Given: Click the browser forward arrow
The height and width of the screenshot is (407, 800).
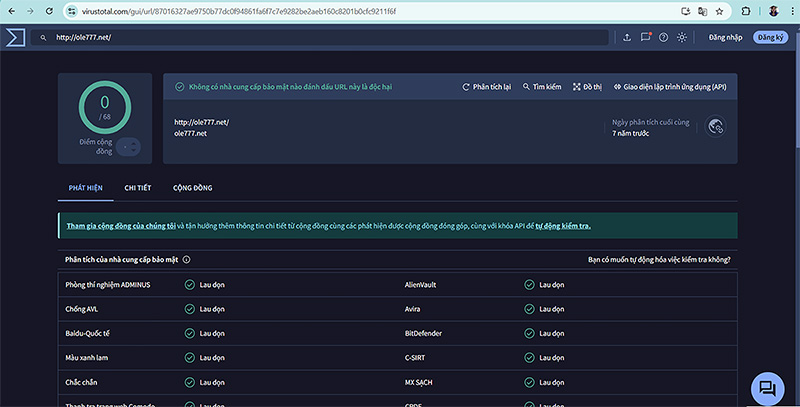Looking at the screenshot, I should click(x=31, y=11).
